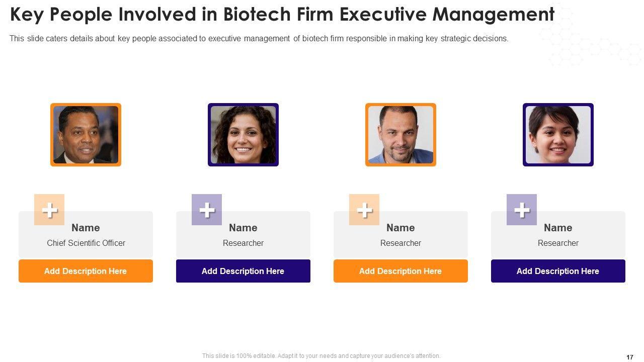Image resolution: width=644 pixels, height=362 pixels.
Task: Select the Chief Scientific Officer role text
Action: pos(86,243)
